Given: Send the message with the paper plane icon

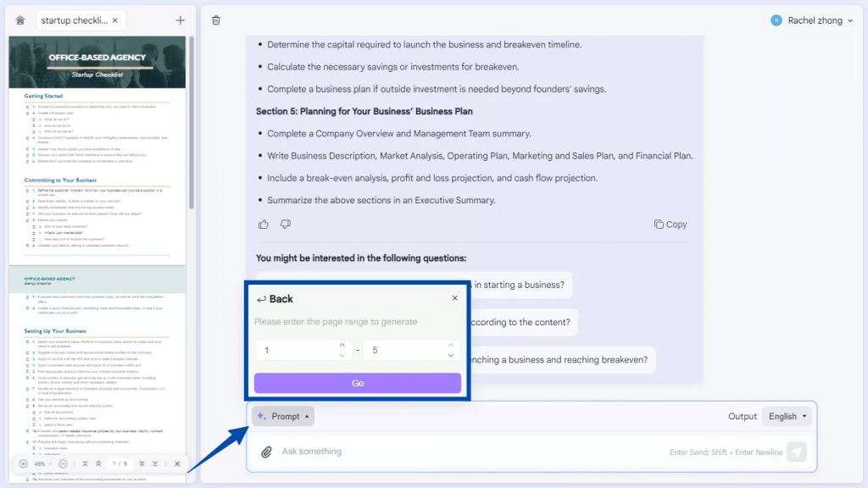Looking at the screenshot, I should click(x=795, y=452).
